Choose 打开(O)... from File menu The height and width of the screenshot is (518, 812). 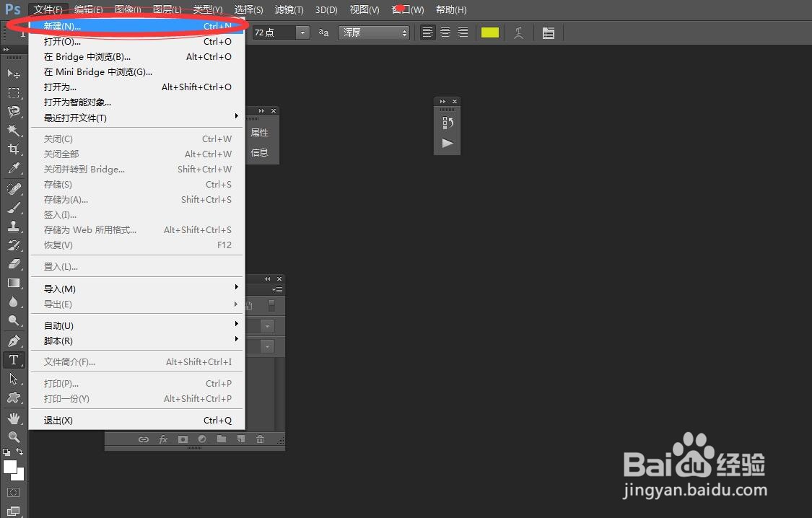pos(136,41)
